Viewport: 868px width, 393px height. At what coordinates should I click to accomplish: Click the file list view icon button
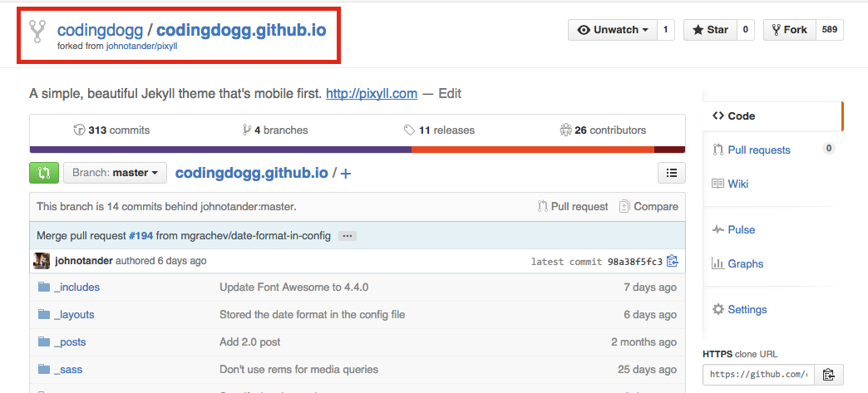coord(672,173)
